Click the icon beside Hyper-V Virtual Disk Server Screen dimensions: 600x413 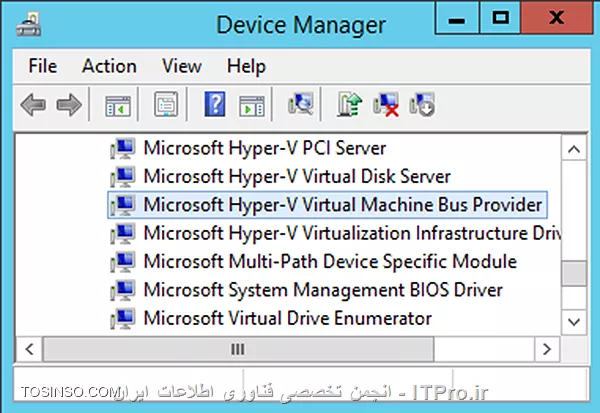(x=122, y=177)
